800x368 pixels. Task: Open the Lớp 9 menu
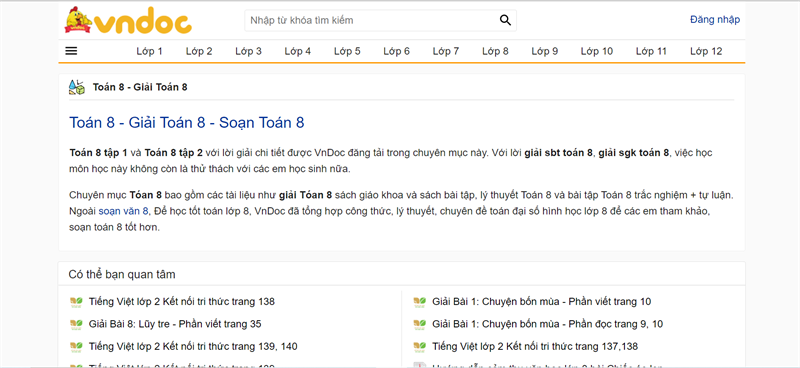pyautogui.click(x=545, y=51)
